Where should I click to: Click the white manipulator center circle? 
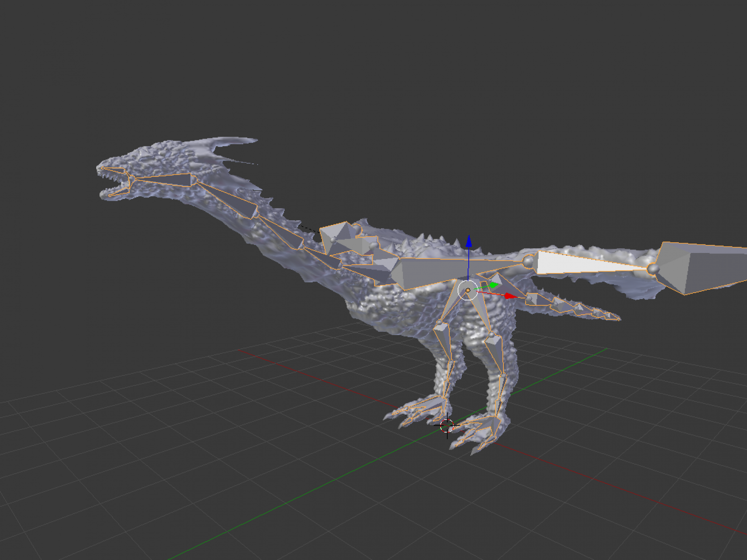468,290
